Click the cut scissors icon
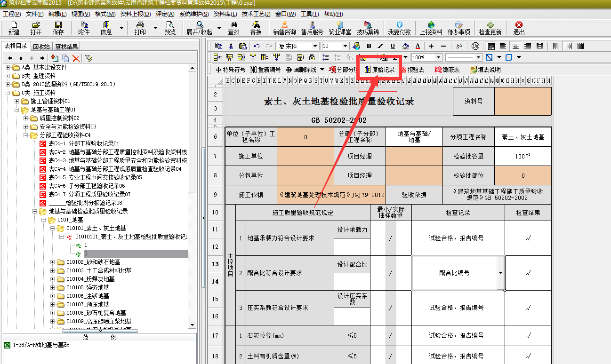The height and width of the screenshot is (364, 611). [231, 46]
